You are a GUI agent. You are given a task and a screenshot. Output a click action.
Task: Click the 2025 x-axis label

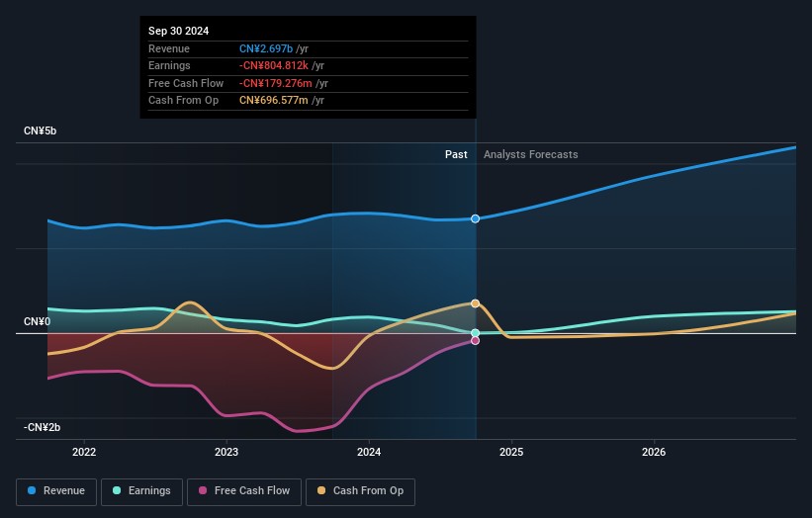pos(511,452)
